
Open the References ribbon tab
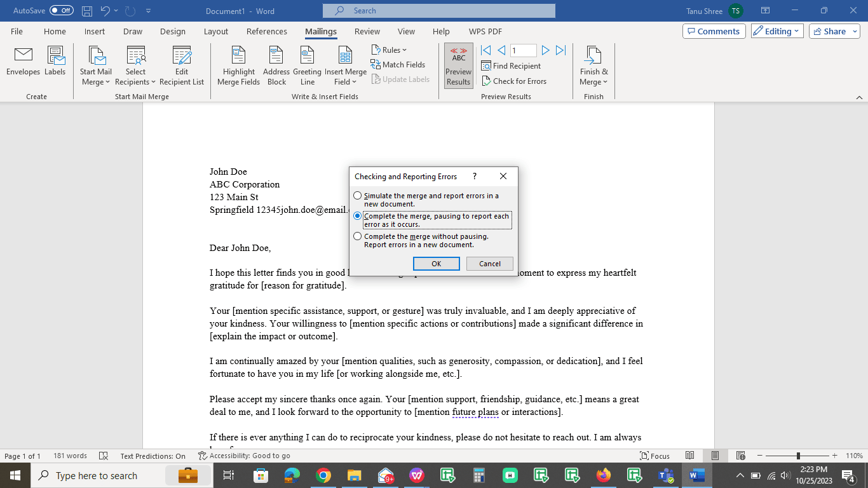click(267, 31)
